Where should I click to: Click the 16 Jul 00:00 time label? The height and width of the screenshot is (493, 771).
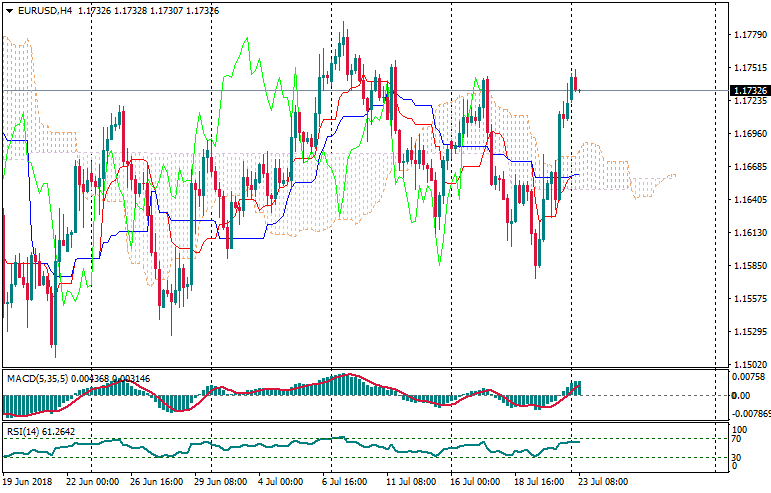tap(474, 481)
